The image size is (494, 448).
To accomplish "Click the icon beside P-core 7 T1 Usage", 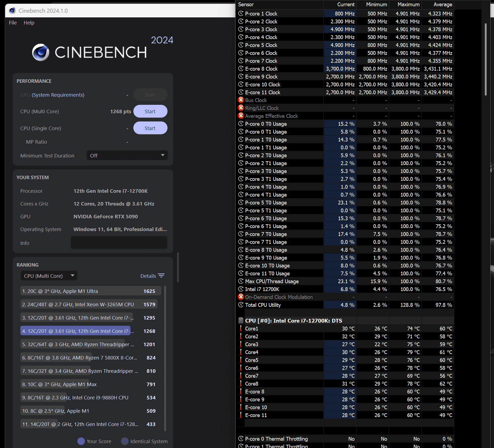I will pos(241,242).
